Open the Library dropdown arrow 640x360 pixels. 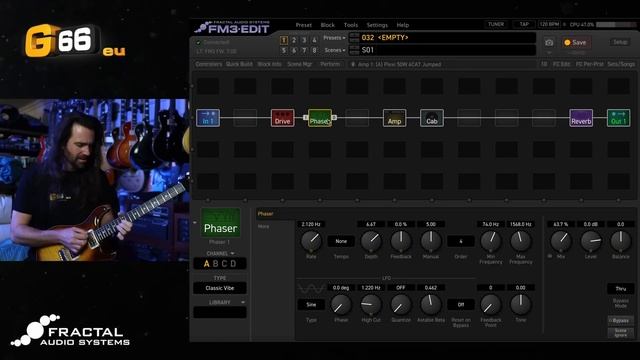[243, 302]
